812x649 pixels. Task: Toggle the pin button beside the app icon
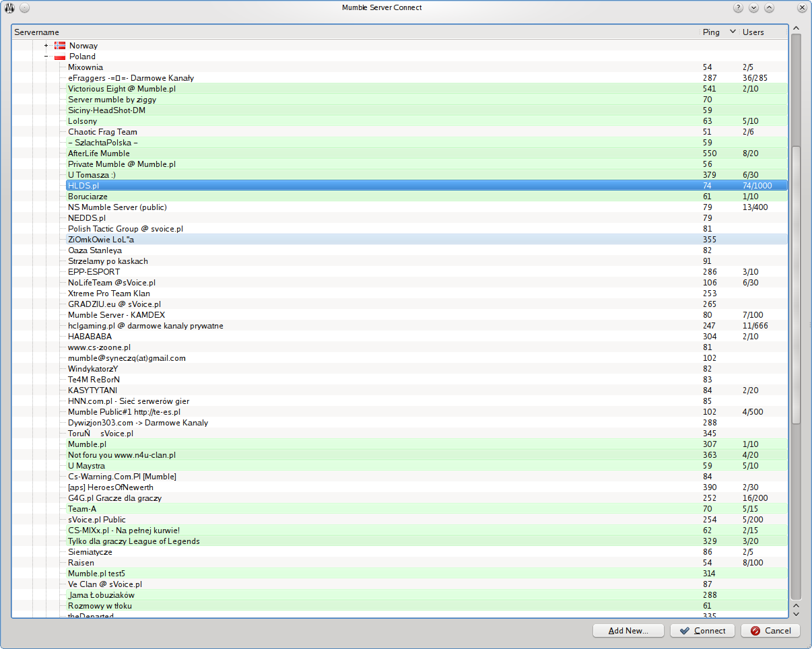[24, 8]
